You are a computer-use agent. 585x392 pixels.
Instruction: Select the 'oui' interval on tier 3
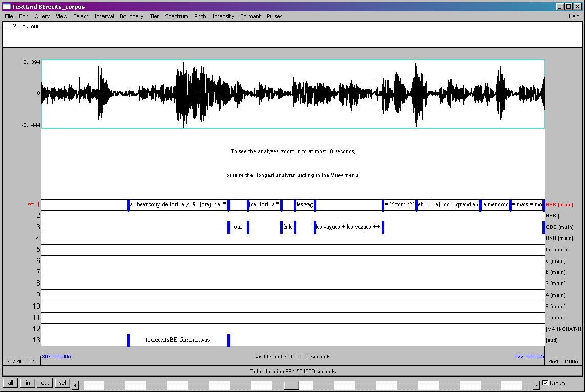click(238, 227)
